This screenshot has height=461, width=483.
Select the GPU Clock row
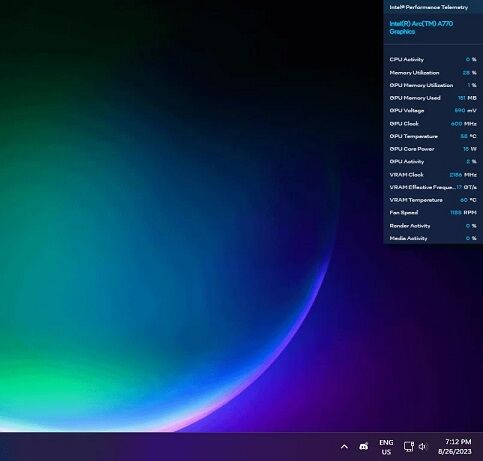(433, 123)
